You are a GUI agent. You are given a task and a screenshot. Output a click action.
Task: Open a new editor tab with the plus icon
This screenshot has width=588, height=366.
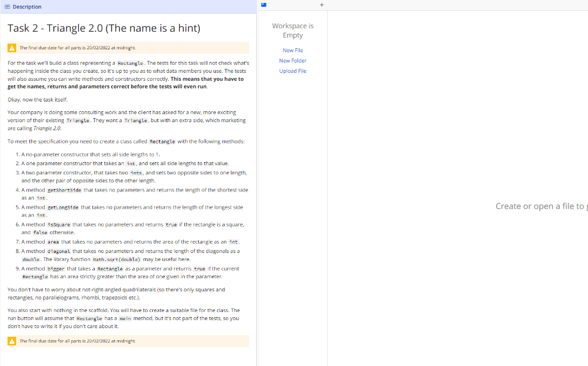322,5
